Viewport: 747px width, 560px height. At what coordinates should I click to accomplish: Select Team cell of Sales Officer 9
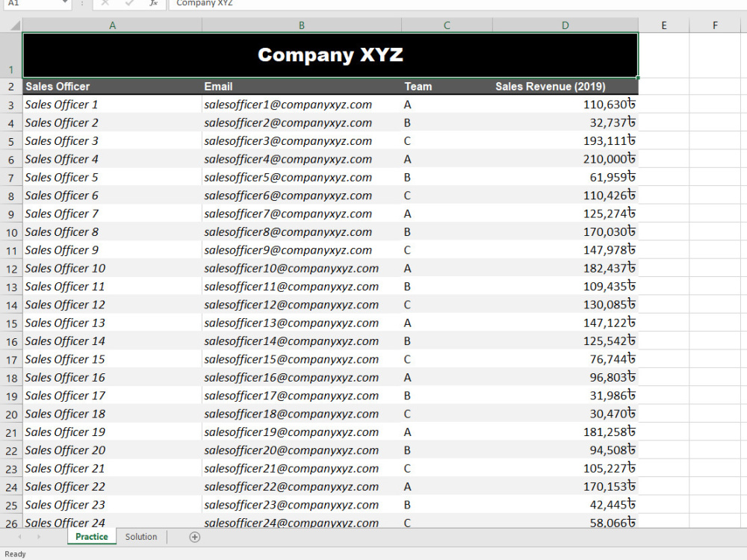447,250
